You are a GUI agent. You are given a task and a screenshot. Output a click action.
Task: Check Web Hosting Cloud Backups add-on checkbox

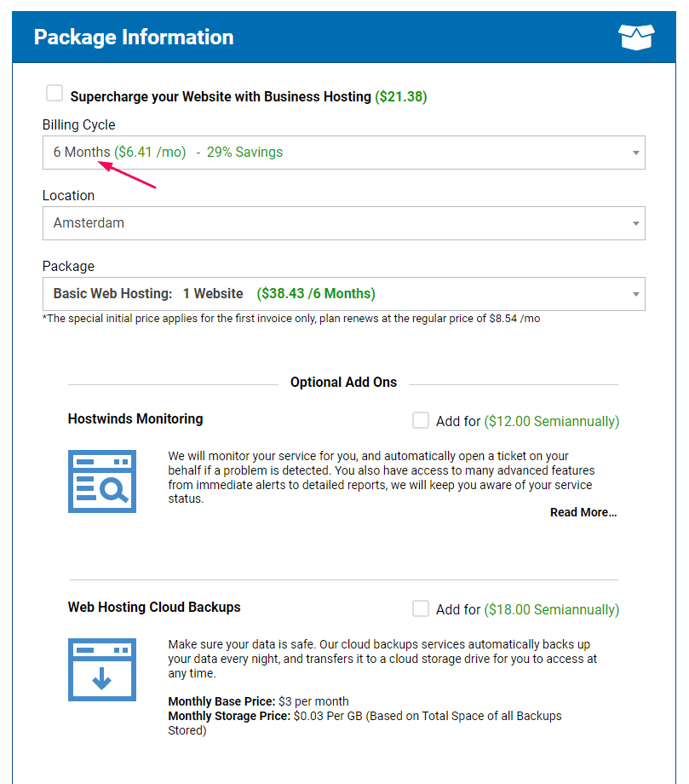(x=421, y=608)
